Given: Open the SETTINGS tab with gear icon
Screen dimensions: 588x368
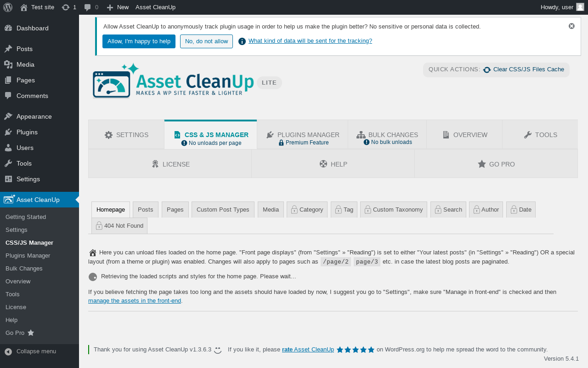Looking at the screenshot, I should [x=126, y=135].
